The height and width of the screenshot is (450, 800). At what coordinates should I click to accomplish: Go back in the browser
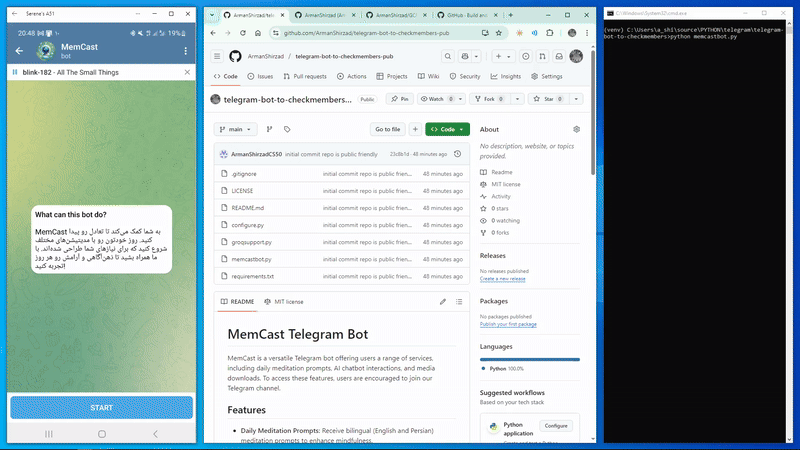click(213, 33)
